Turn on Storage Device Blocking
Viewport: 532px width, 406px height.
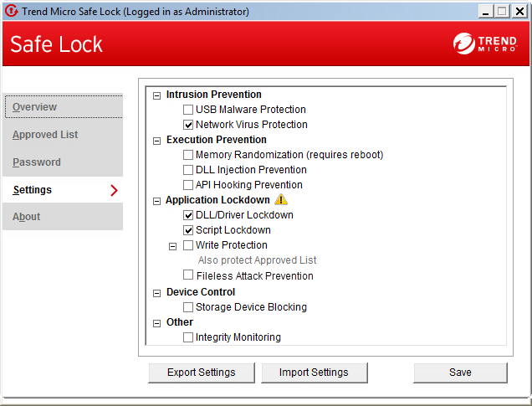click(188, 307)
